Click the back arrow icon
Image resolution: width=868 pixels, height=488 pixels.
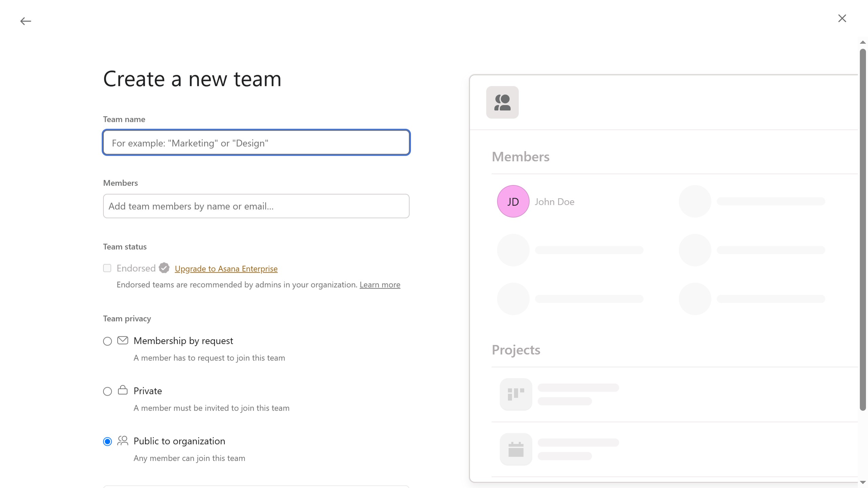click(x=25, y=21)
